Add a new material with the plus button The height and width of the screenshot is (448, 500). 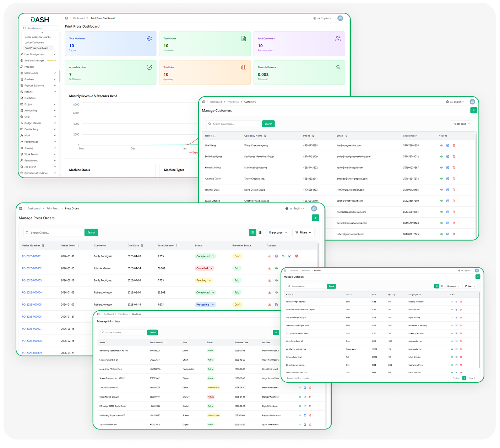[x=478, y=277]
